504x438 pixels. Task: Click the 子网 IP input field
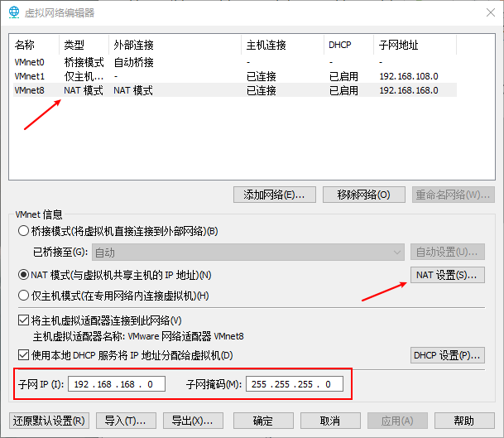pyautogui.click(x=117, y=384)
